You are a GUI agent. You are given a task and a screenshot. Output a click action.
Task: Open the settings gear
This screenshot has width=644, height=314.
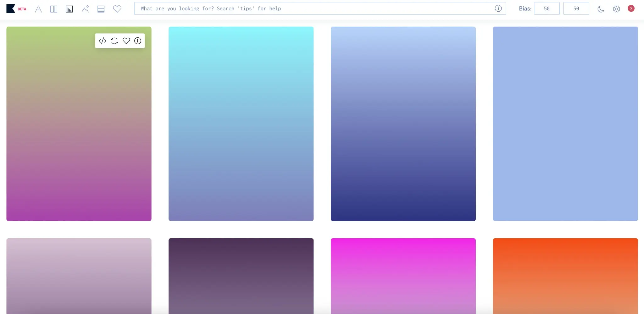[x=616, y=8]
